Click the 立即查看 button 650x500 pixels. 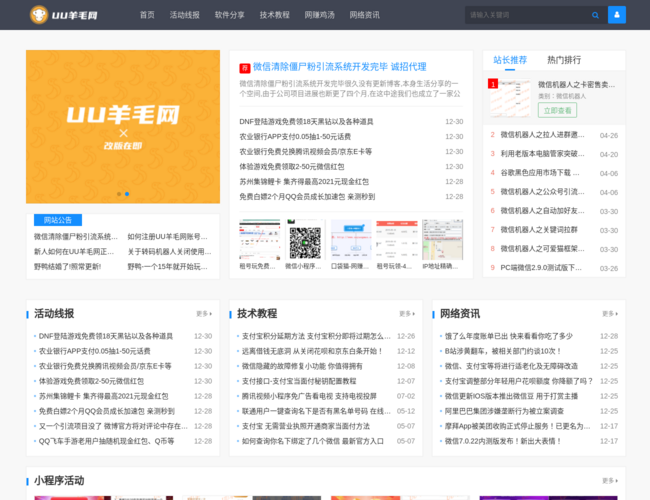coord(557,111)
